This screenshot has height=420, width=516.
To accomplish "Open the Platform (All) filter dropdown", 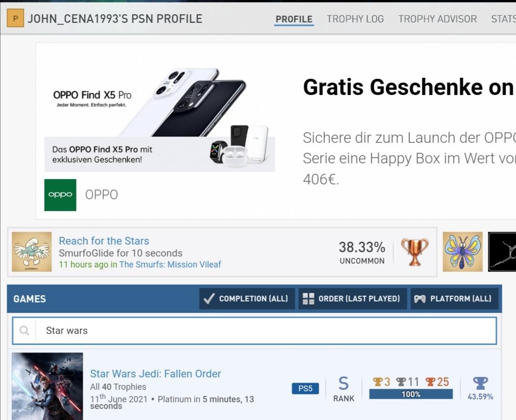I will (x=454, y=299).
